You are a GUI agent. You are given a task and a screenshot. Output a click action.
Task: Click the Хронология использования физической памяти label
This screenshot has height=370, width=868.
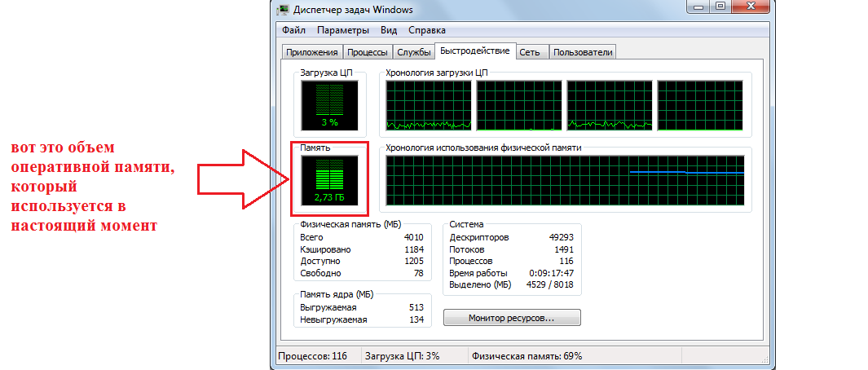point(483,148)
